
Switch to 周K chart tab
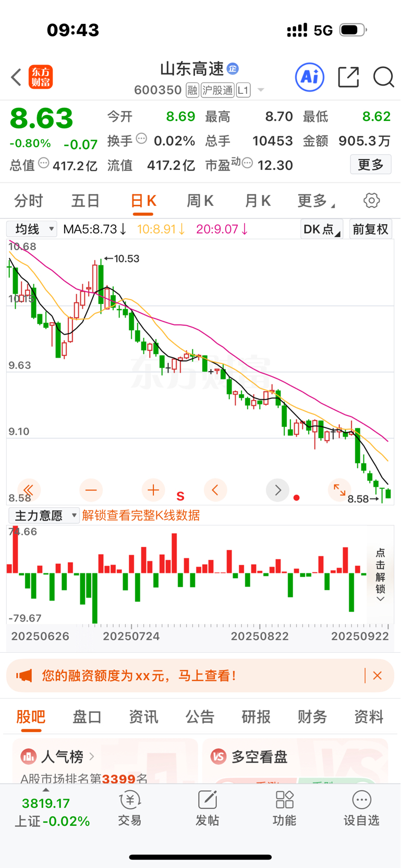point(200,201)
